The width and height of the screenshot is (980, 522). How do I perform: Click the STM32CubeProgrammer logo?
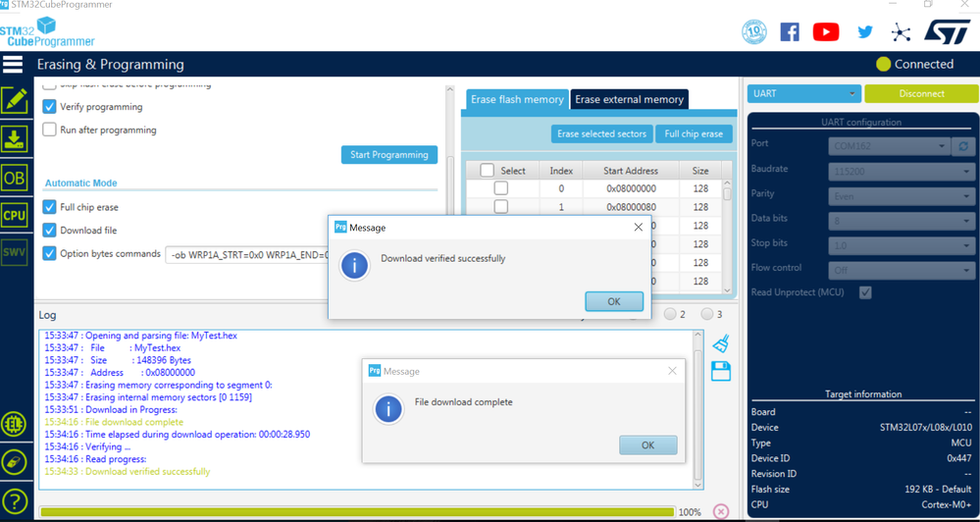click(47, 32)
